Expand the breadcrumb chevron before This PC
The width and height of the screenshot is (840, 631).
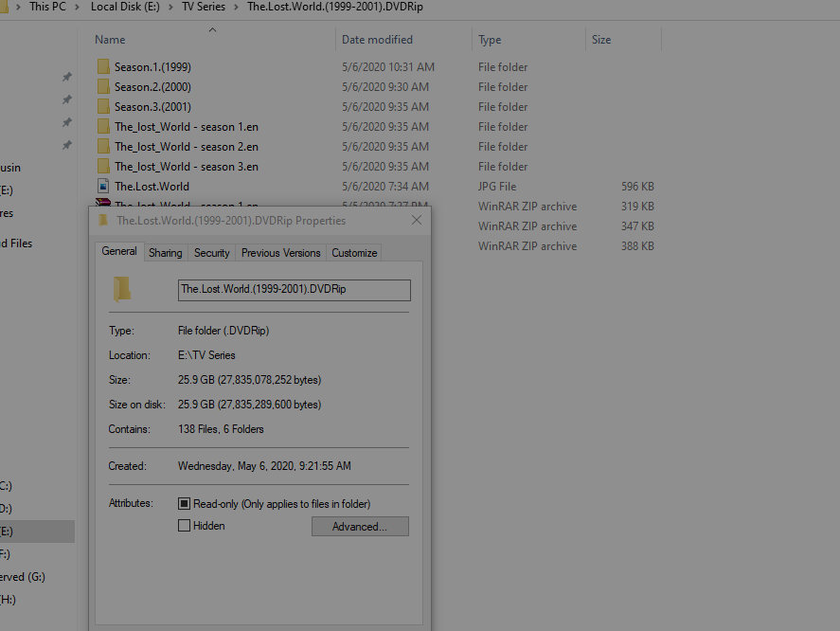(18, 7)
